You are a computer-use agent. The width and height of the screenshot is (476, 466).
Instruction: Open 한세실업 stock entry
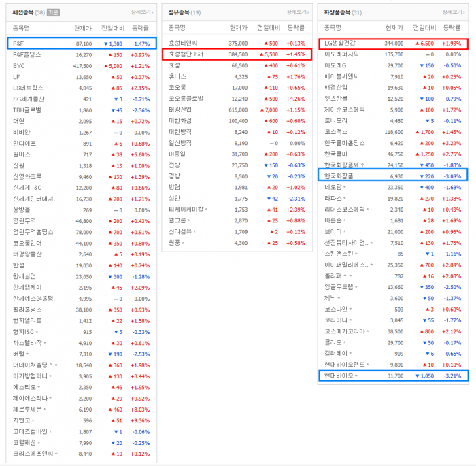24,276
